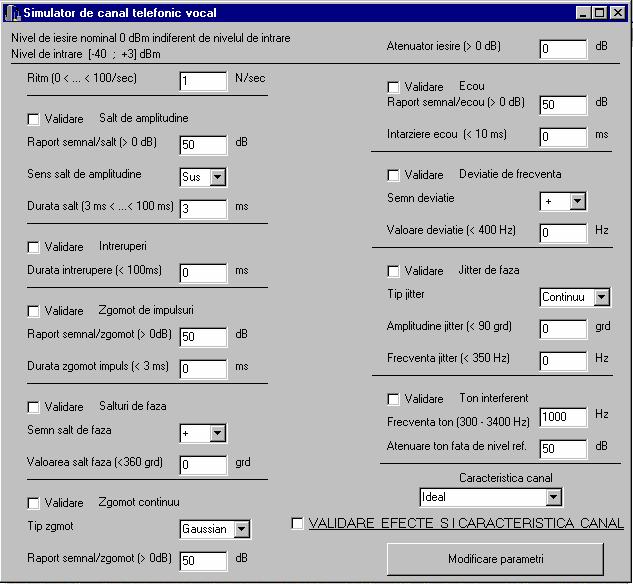
Task: Click the Valoarea salt faza grd field
Action: 203,465
